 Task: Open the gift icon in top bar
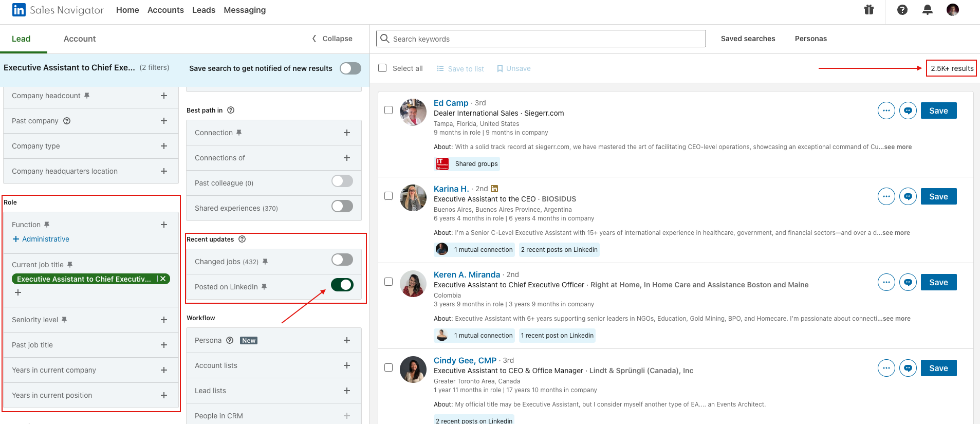tap(869, 10)
